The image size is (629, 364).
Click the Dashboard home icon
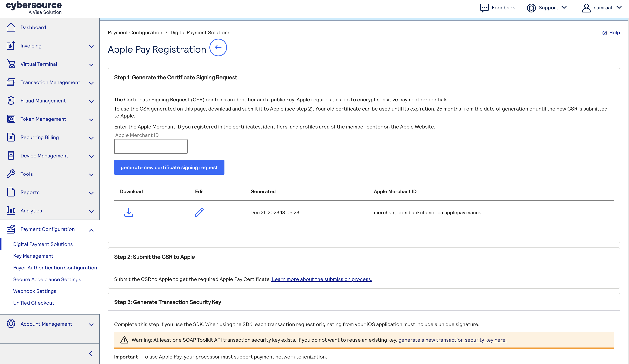click(x=11, y=27)
